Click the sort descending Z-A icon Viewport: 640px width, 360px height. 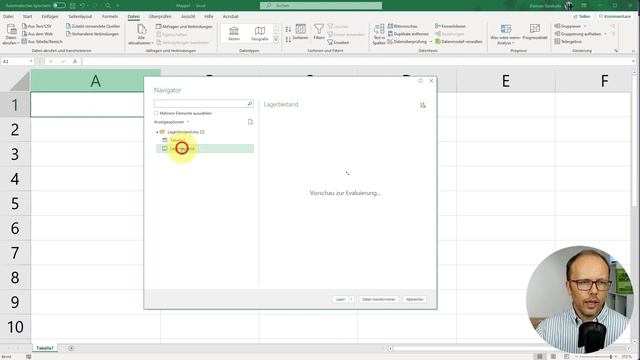coord(288,39)
